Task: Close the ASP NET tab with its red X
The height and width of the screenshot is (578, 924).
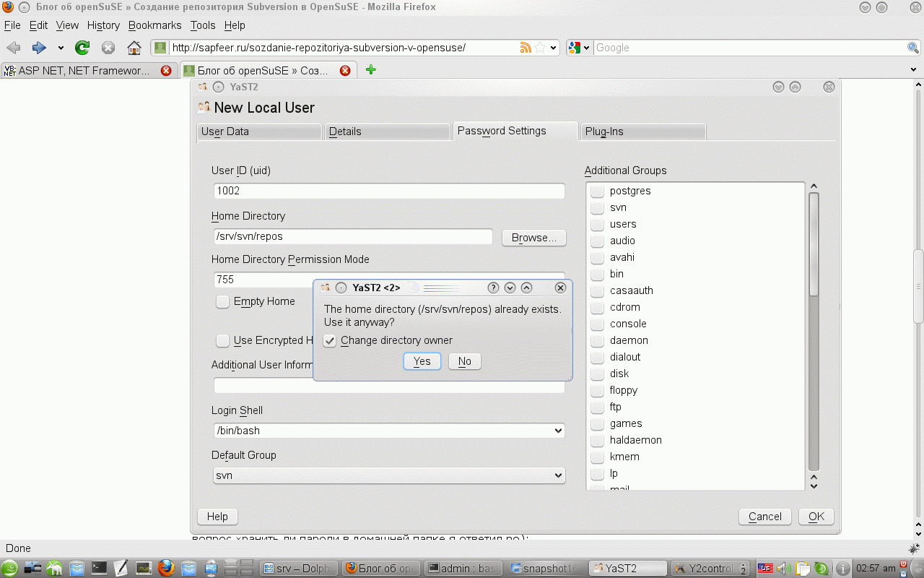Action: click(x=166, y=71)
